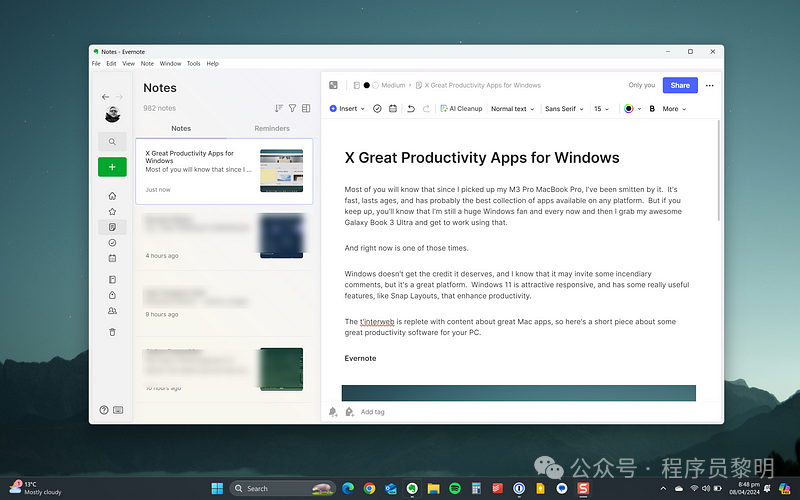
Task: Open the File menu
Action: [96, 64]
